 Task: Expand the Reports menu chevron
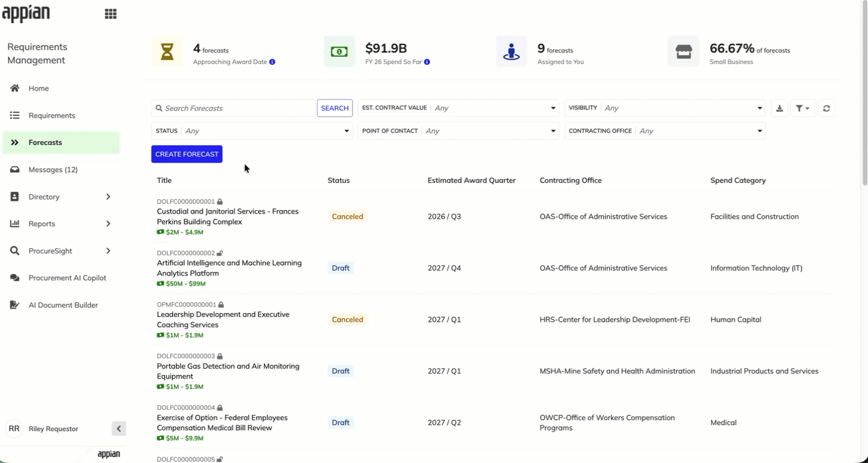coord(108,224)
